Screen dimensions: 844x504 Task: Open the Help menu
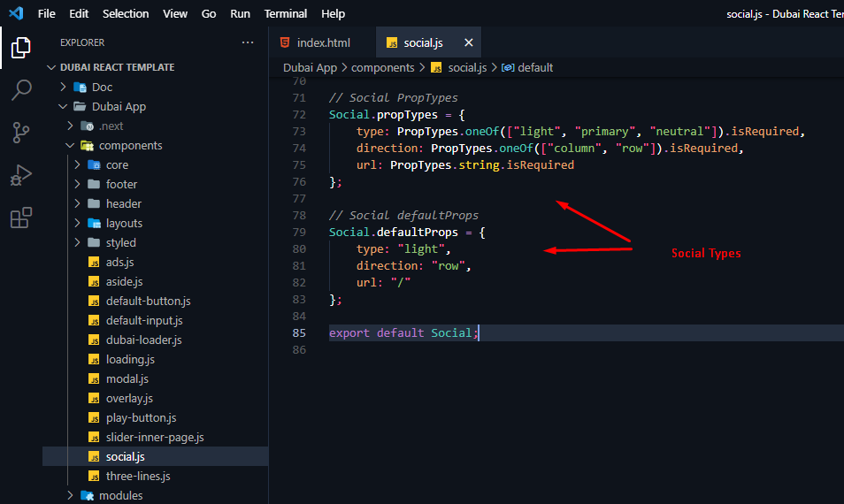pos(333,13)
